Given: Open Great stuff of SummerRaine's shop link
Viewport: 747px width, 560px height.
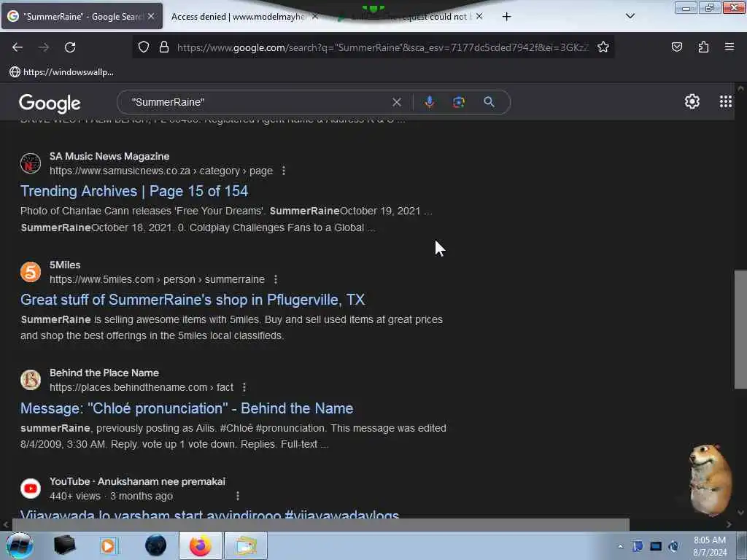Looking at the screenshot, I should tap(193, 300).
